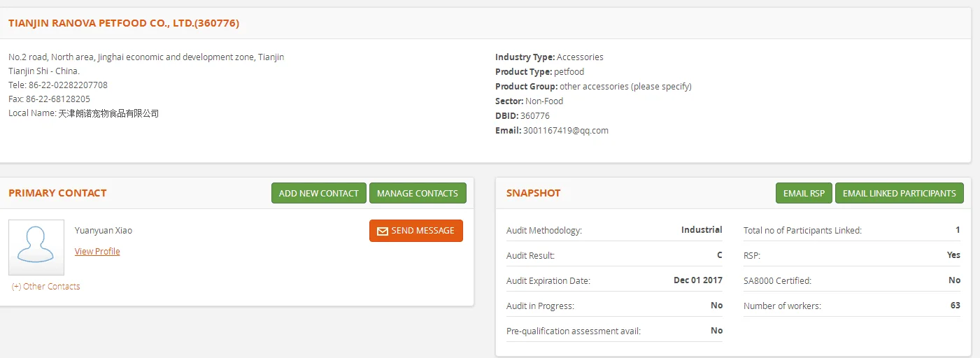Select the contact name Yuanyuan Xiao

(x=104, y=230)
